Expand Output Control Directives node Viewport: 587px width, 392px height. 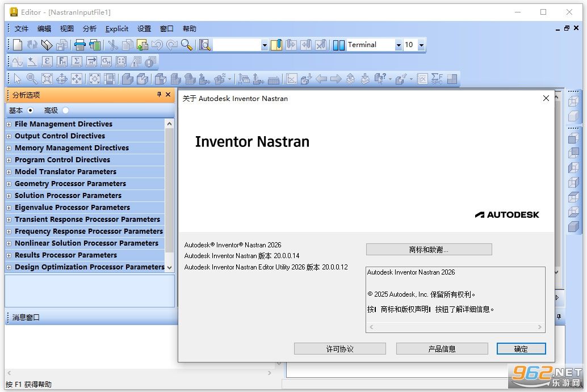pyautogui.click(x=9, y=136)
